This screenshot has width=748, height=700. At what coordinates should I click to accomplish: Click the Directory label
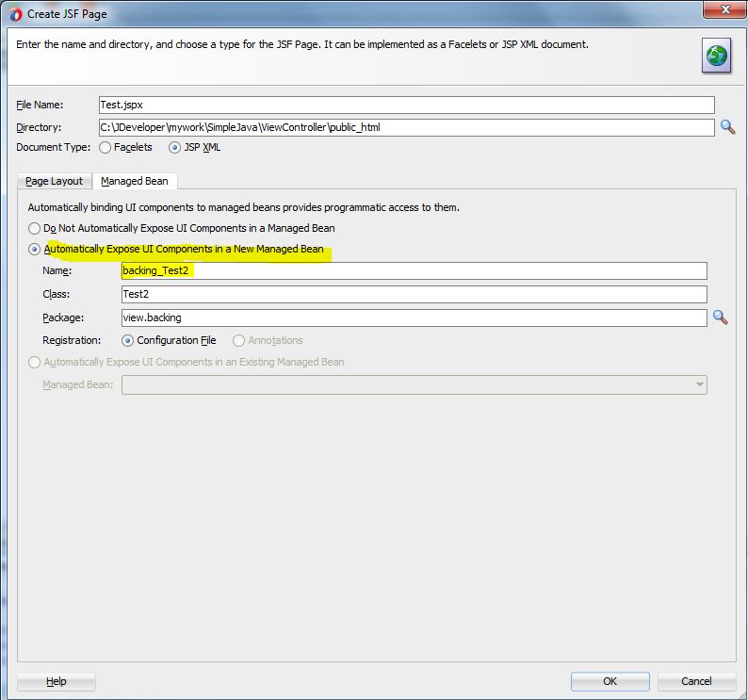(39, 127)
